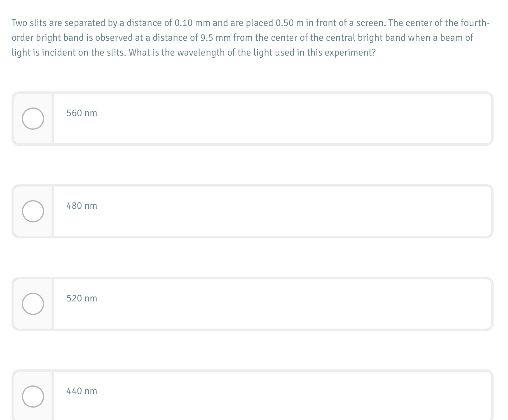
Task: Click the '520 nm' answer text
Action: click(82, 298)
